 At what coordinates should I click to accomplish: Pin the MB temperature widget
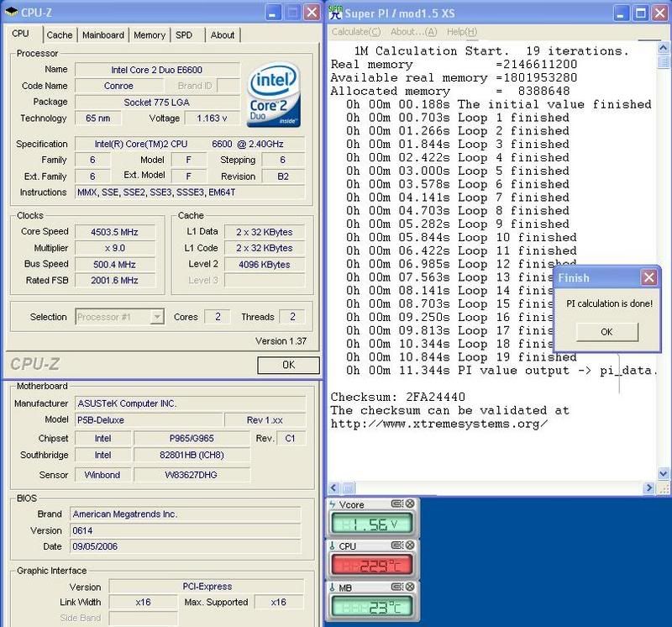[398, 588]
